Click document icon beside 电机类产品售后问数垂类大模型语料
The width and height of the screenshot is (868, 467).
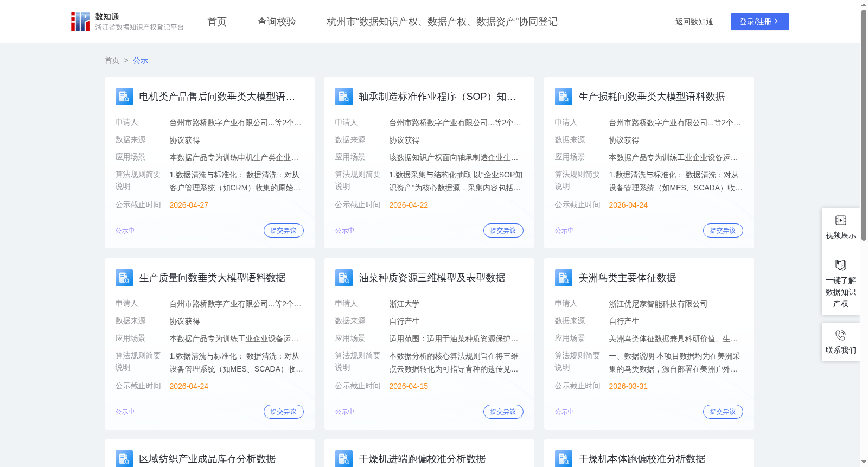point(124,97)
